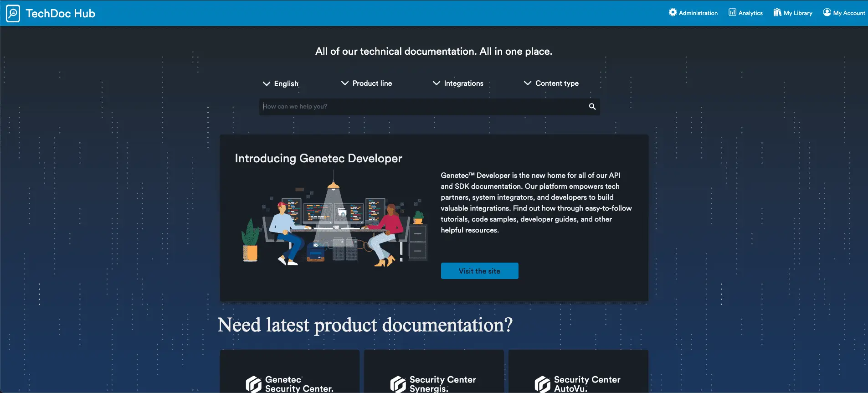The image size is (868, 393).
Task: Click chevron beside Product line
Action: point(345,83)
